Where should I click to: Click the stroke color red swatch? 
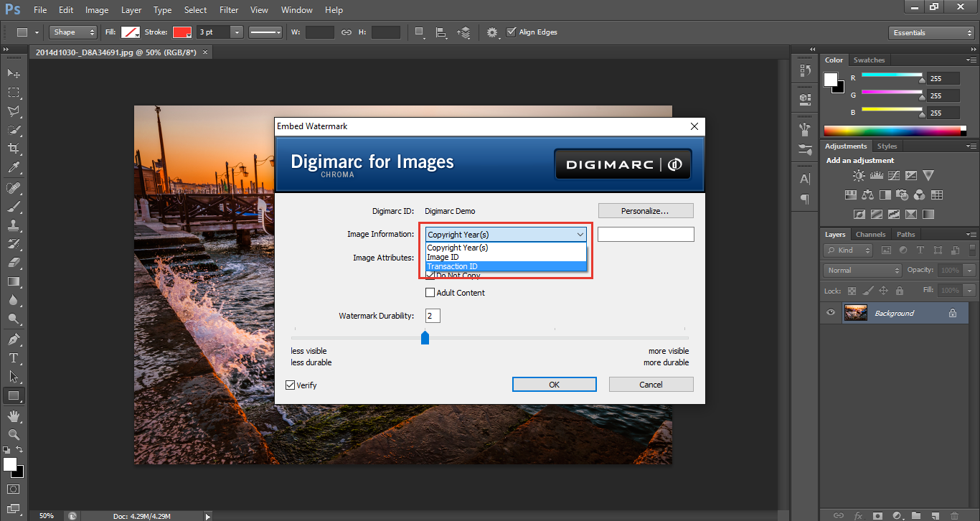(x=182, y=32)
